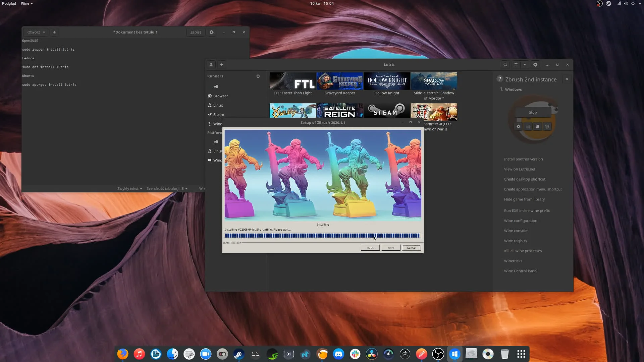Screen dimensions: 644x362
Task: Add a game with Lutris plus button
Action: (221, 65)
